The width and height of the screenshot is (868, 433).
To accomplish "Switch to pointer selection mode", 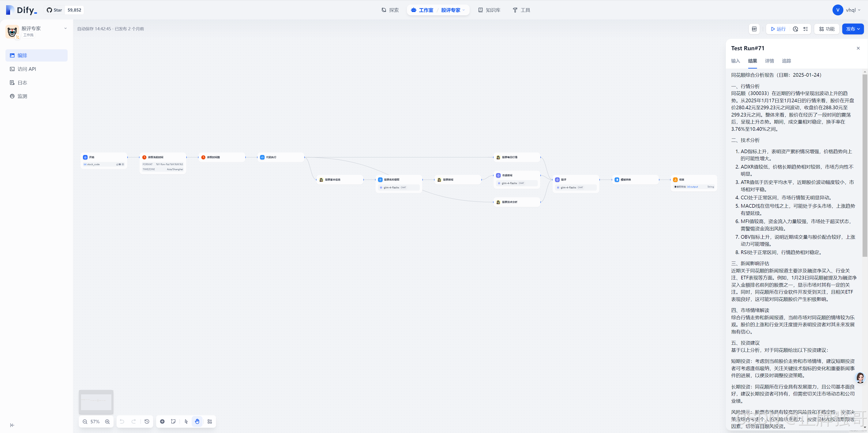I will pos(186,421).
